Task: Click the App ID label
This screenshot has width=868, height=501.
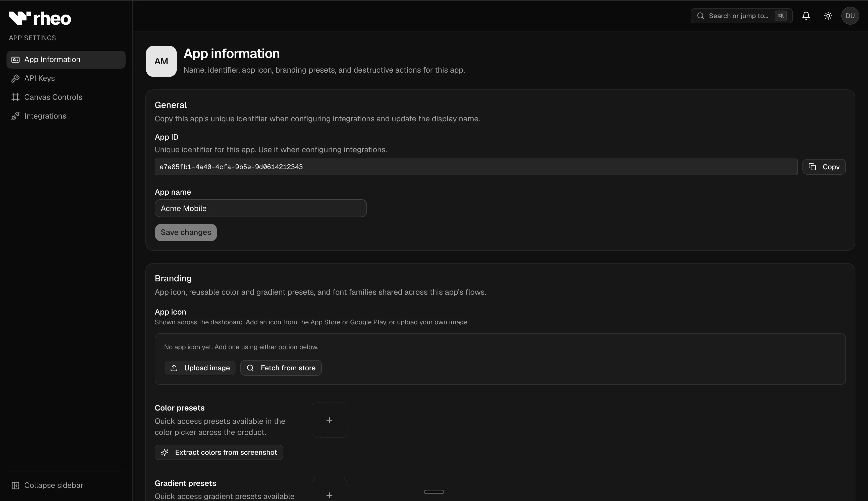Action: pos(167,137)
